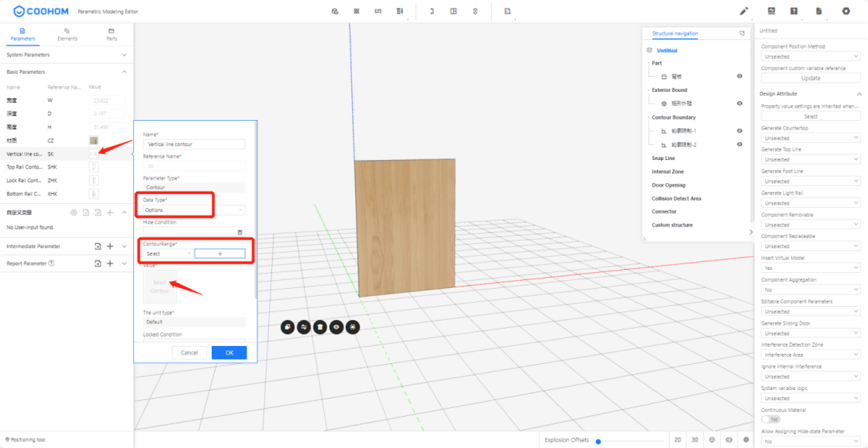Screen dimensions: 868x448
Task: Hide the first Contour Boundary item via eye icon
Action: coord(739,131)
